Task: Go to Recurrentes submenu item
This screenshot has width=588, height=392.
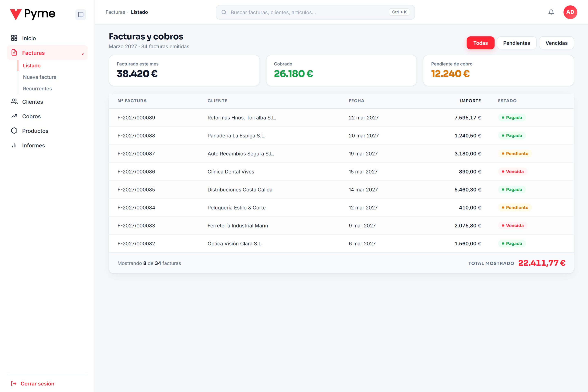Action: click(37, 88)
